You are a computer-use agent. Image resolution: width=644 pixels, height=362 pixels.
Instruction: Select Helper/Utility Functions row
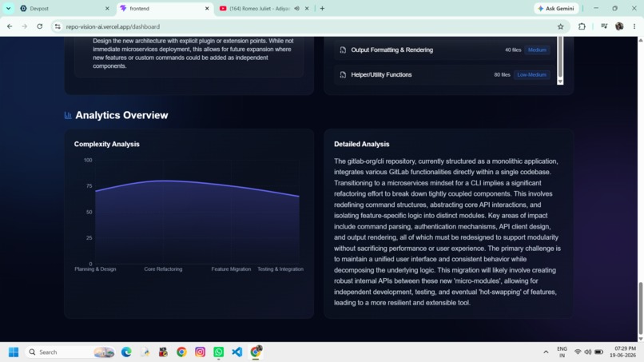click(444, 75)
